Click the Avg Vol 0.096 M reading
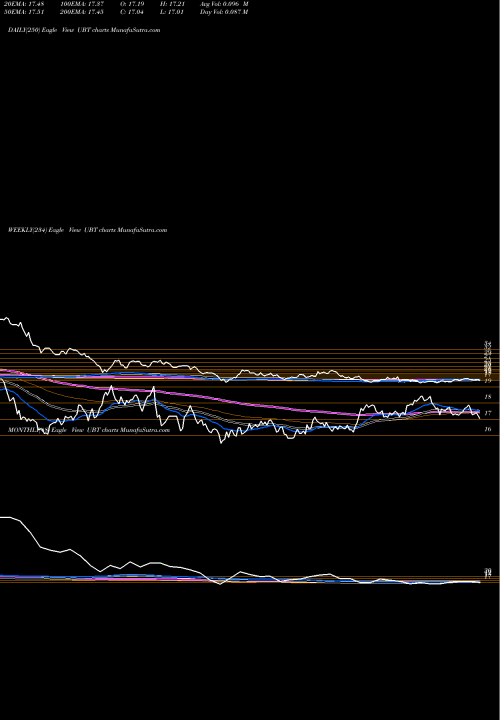 [x=224, y=4]
